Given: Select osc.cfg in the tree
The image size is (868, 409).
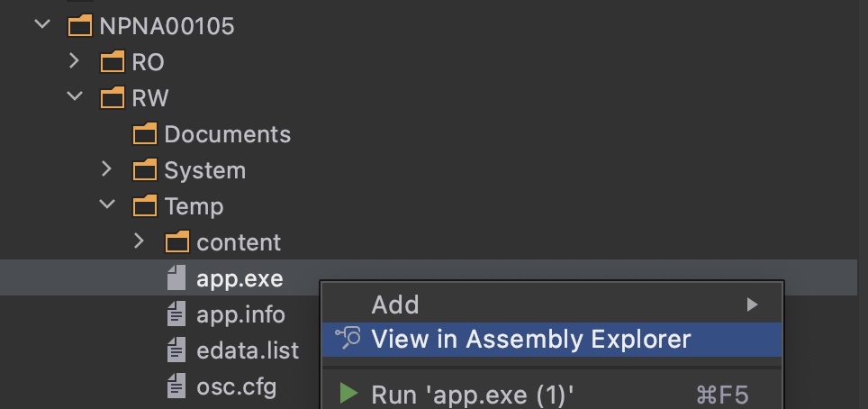Looking at the screenshot, I should 237,386.
